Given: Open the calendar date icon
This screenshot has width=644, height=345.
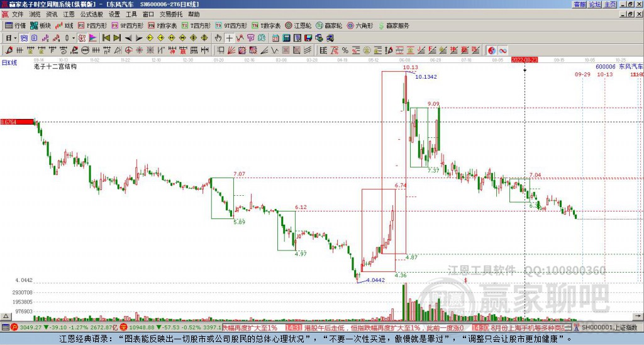Looking at the screenshot, I should 275,38.
